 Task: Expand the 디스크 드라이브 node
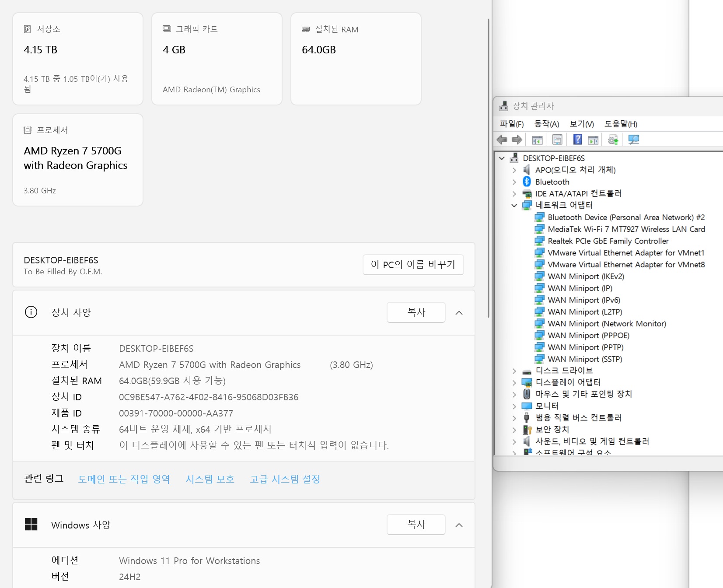[514, 371]
